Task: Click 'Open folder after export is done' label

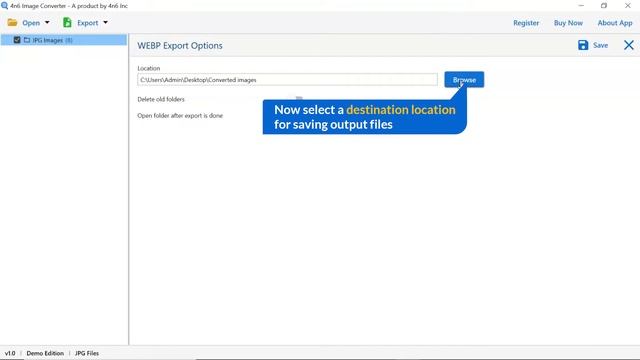Action: click(180, 116)
